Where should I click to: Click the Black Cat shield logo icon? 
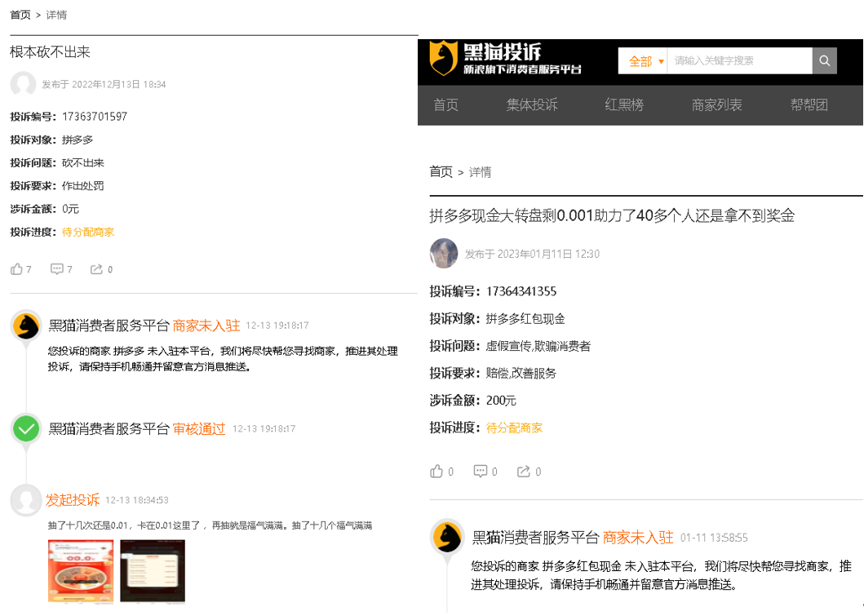[x=443, y=57]
